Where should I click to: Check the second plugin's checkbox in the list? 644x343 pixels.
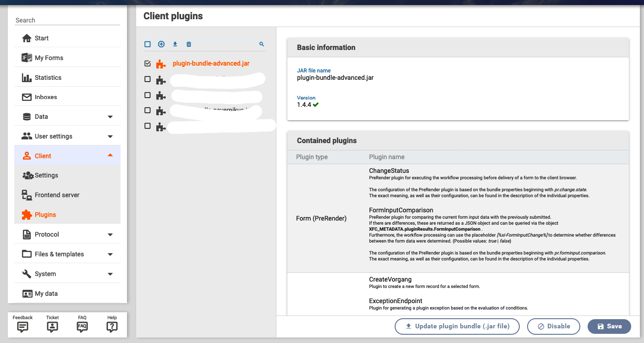148,79
